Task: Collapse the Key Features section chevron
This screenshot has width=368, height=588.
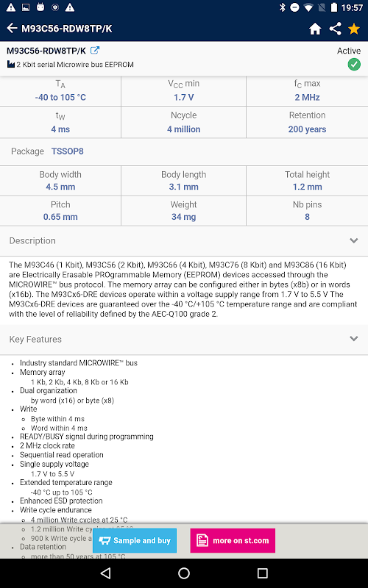Action: coord(353,339)
